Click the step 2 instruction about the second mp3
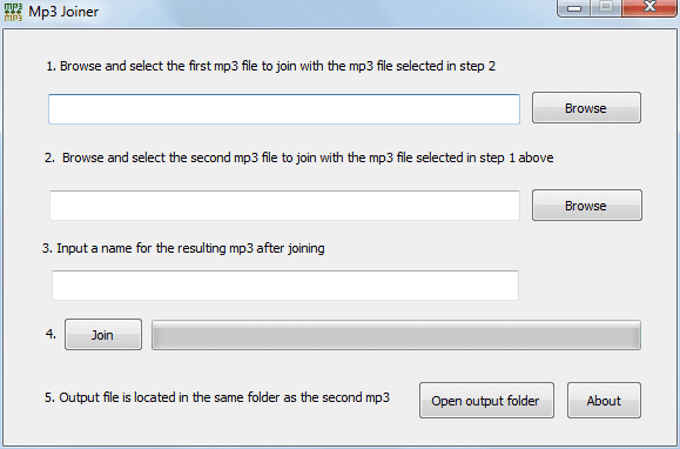Image resolution: width=680 pixels, height=449 pixels. pos(299,157)
